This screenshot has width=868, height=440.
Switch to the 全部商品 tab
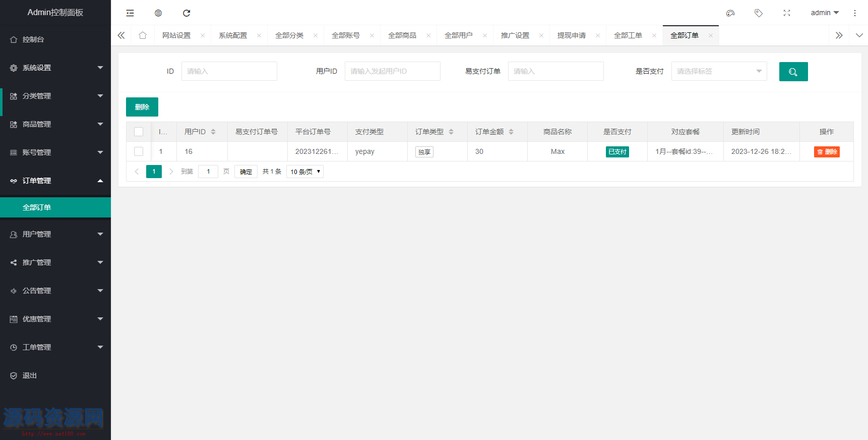point(402,35)
